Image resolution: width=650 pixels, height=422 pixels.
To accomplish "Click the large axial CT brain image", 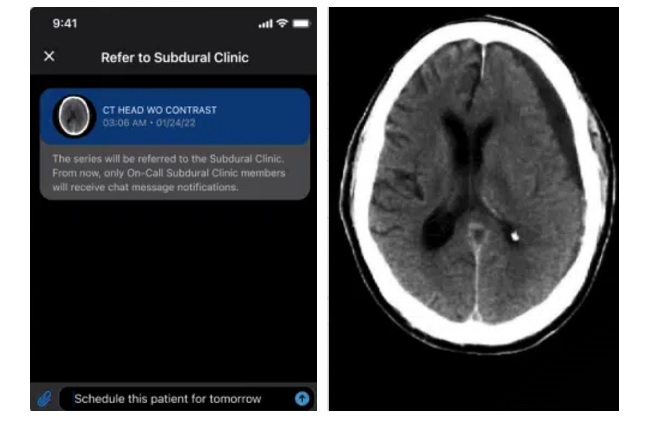I will (474, 210).
